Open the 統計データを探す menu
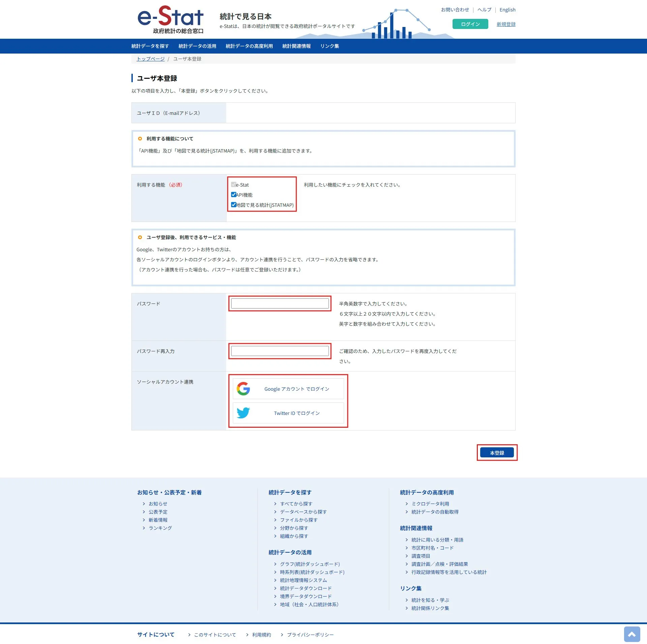647x644 pixels. [x=150, y=46]
